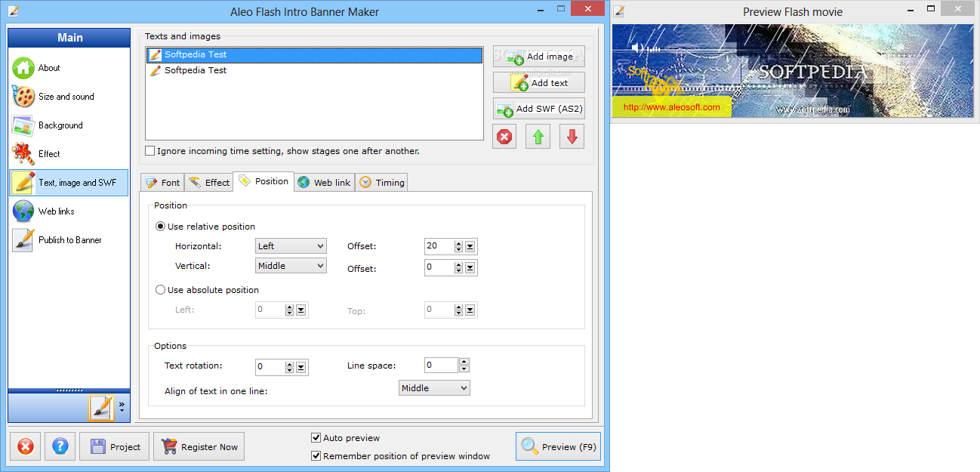Click Preview (F9) button
Screen dimensions: 980x472
coord(559,446)
